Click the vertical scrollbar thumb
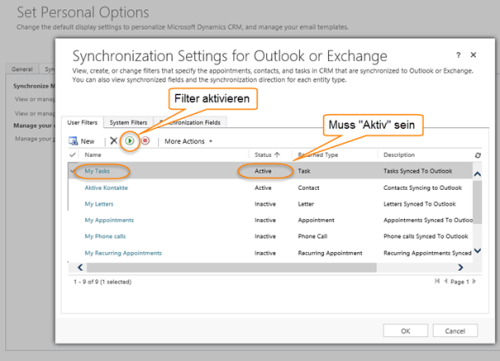500x361 pixels. [x=477, y=202]
